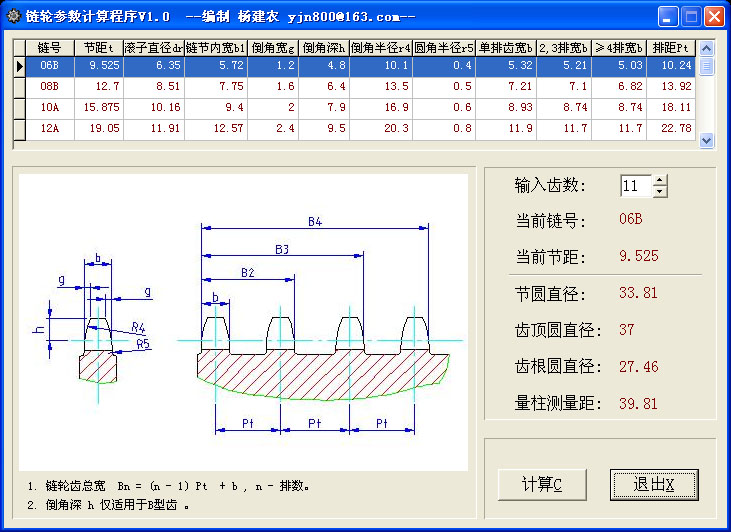Click the 齿根圆直径 value 27.46
731x532 pixels.
[x=638, y=367]
